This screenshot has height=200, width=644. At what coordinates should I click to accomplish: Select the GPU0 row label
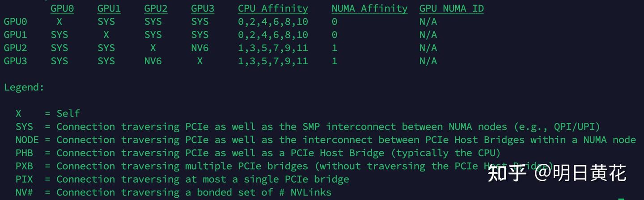16,21
